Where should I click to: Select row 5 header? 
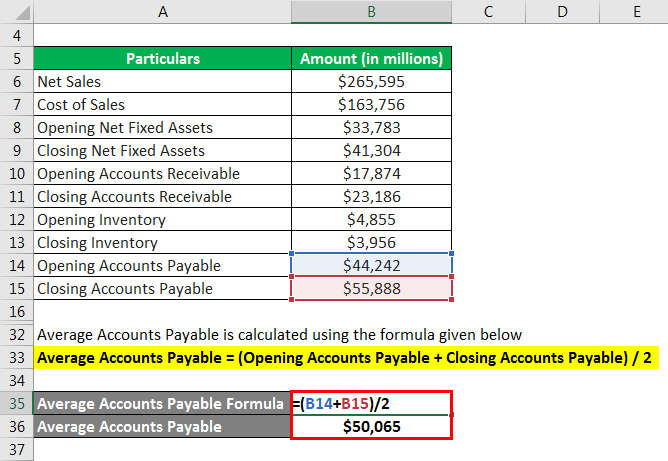pyautogui.click(x=17, y=58)
